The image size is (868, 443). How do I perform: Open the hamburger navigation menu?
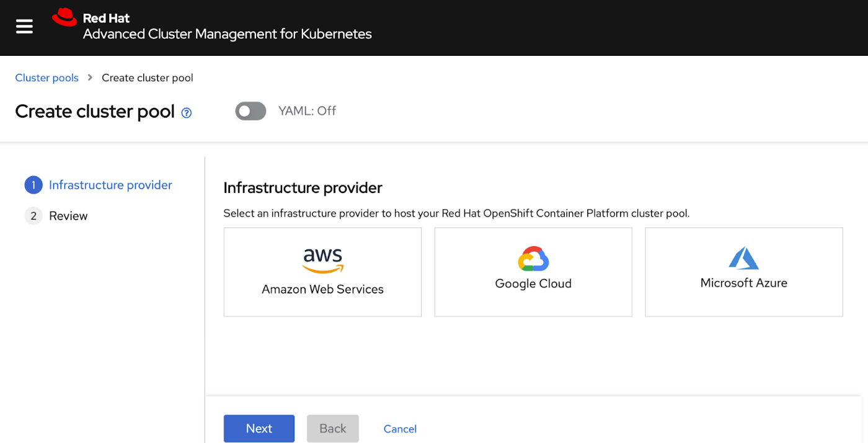pyautogui.click(x=24, y=26)
